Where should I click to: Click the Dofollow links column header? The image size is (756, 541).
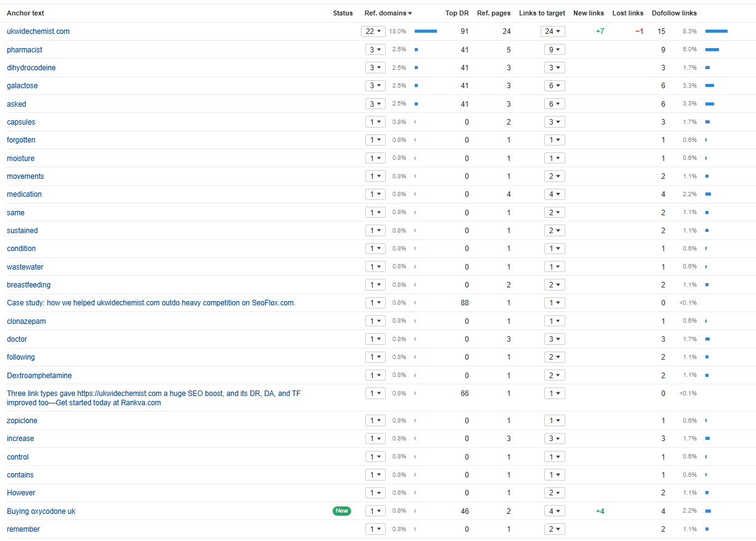click(674, 13)
